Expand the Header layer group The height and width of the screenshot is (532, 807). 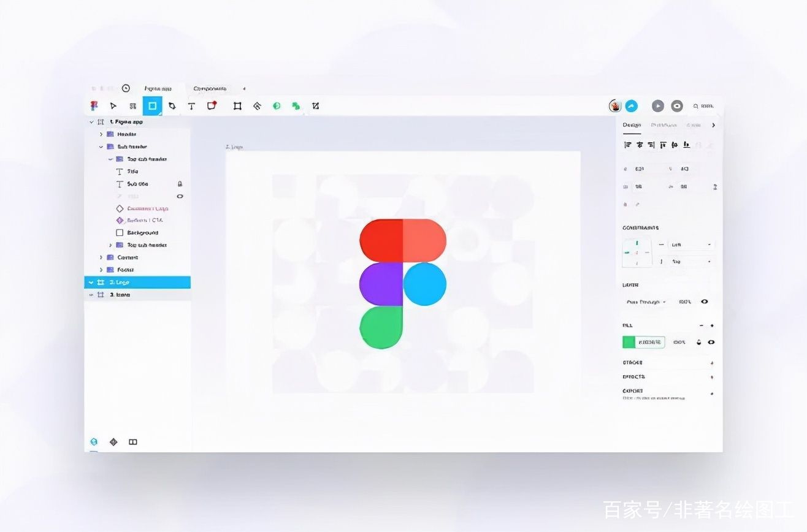[101, 134]
